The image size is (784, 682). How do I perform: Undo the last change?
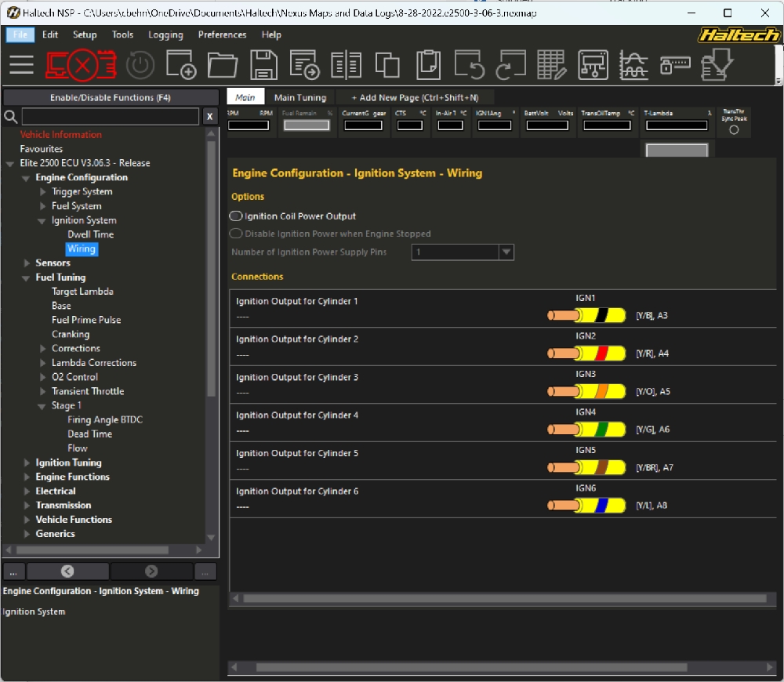(x=470, y=65)
